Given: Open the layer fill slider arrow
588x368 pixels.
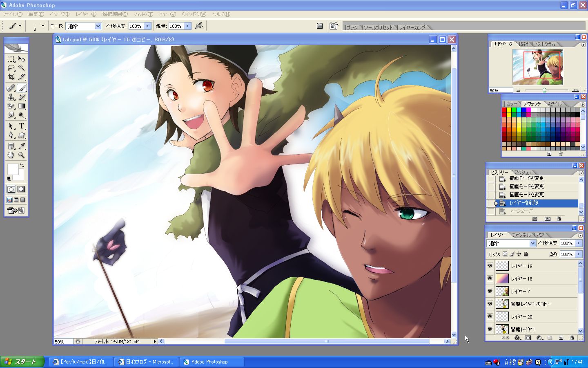Looking at the screenshot, I should (579, 254).
